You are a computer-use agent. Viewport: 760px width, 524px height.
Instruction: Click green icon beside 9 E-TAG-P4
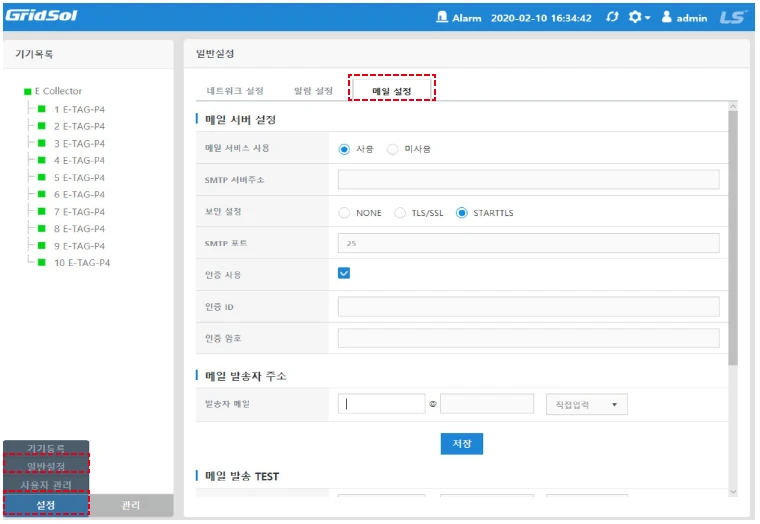pos(42,246)
